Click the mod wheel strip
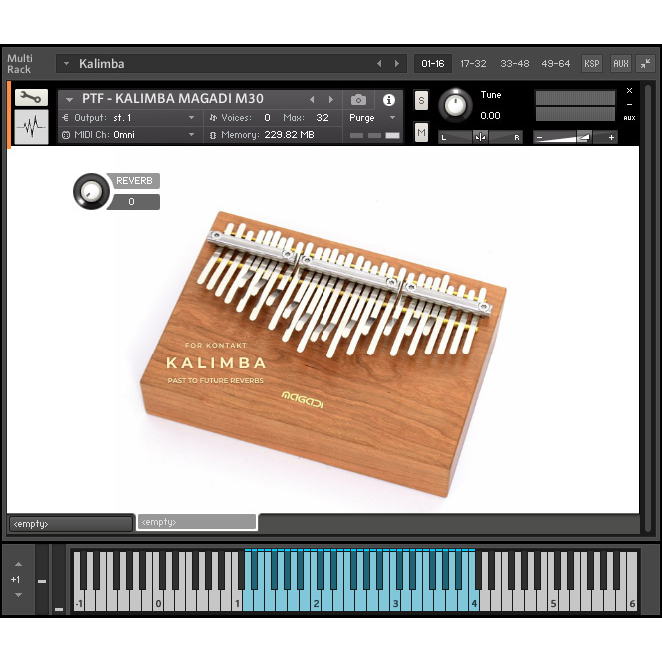This screenshot has width=662, height=662. [59, 579]
